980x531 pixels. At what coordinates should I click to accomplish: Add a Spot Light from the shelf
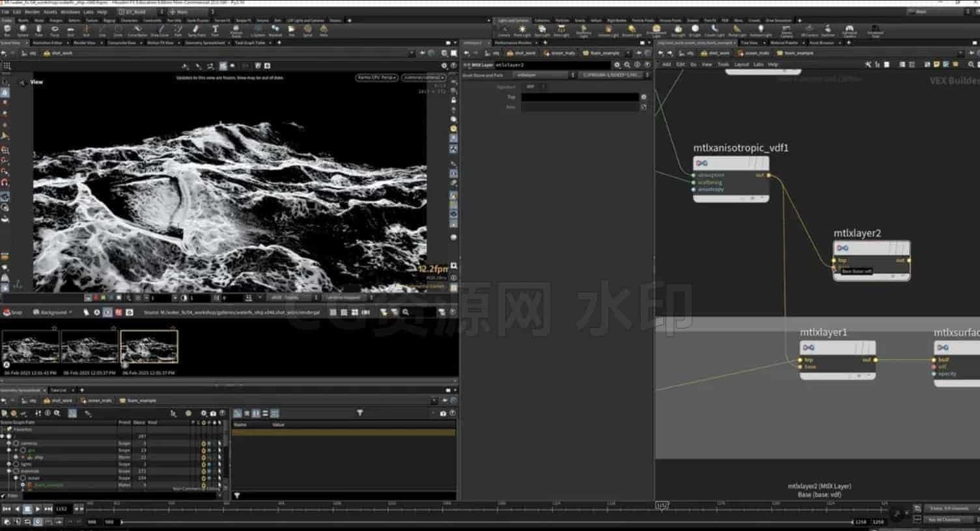pos(542,30)
